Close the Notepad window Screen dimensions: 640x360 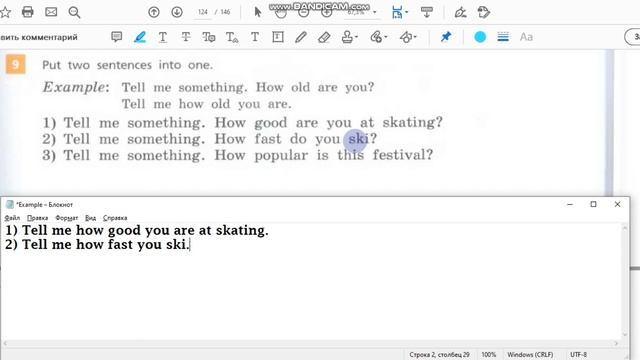coord(617,204)
